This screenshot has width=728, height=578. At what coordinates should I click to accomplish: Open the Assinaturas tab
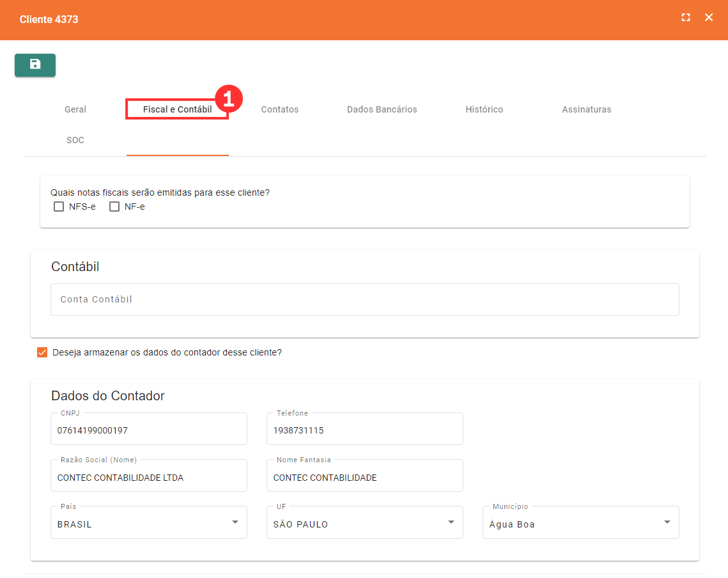pyautogui.click(x=586, y=109)
